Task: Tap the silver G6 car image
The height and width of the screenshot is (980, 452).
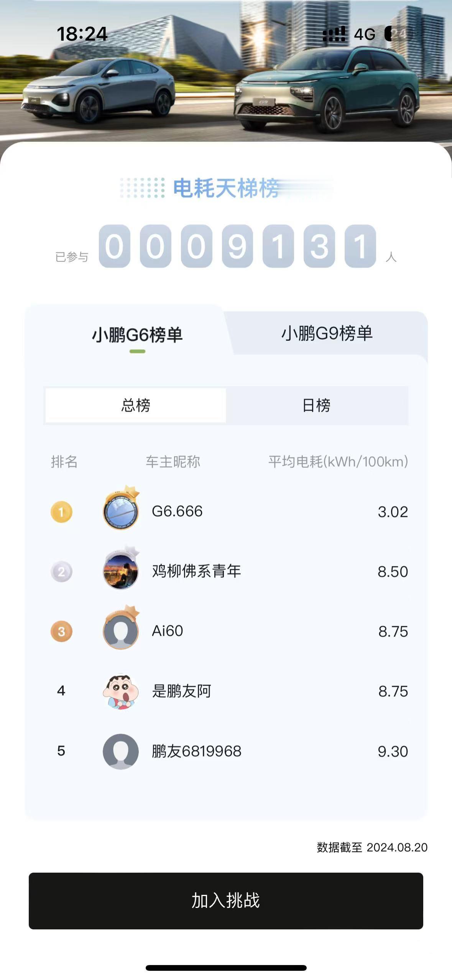Action: coord(99,90)
